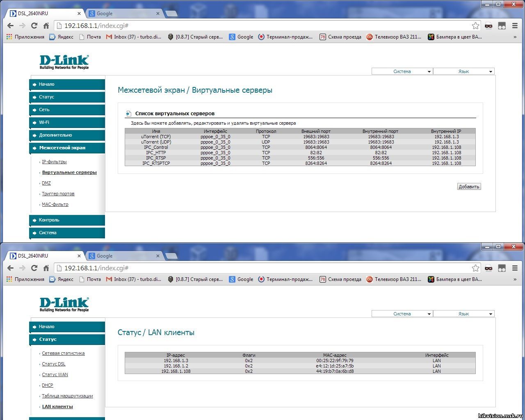Select uTorrent (UDP) virtual server row
The height and width of the screenshot is (420, 525).
click(x=300, y=142)
